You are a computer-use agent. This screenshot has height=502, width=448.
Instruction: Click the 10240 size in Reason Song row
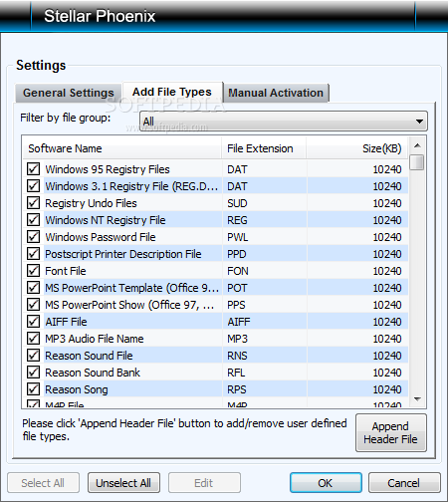pyautogui.click(x=387, y=389)
